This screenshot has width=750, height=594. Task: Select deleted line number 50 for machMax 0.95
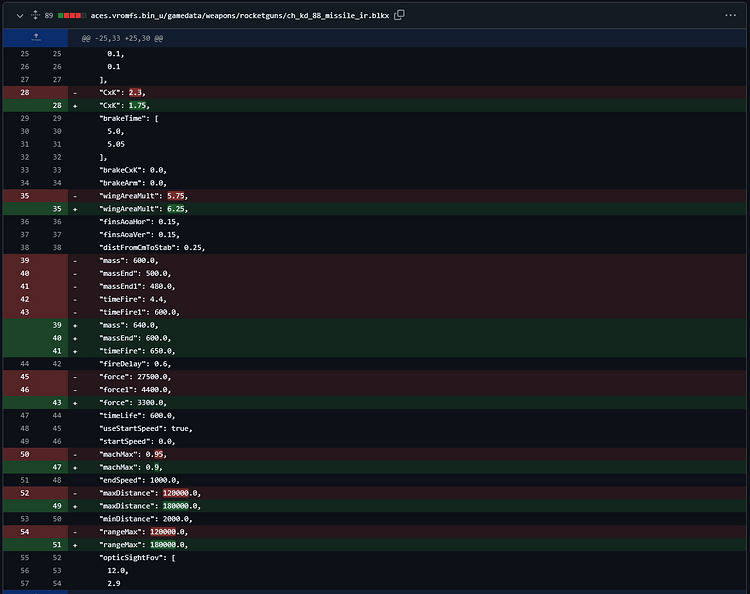[23, 454]
